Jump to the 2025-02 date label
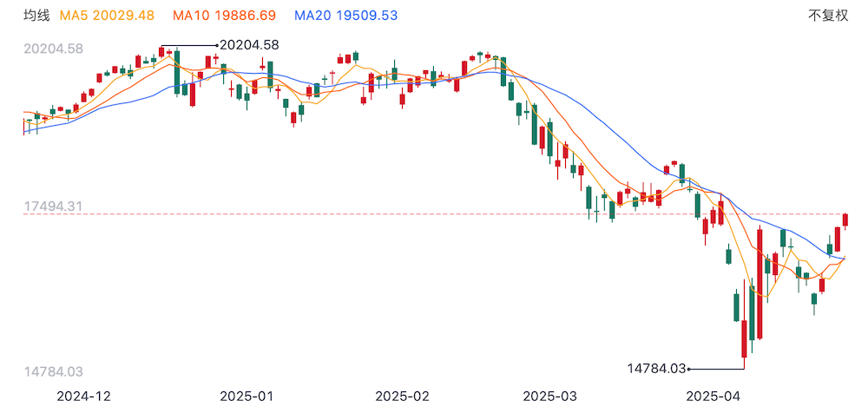Screen dimensions: 868x413 tap(402, 396)
